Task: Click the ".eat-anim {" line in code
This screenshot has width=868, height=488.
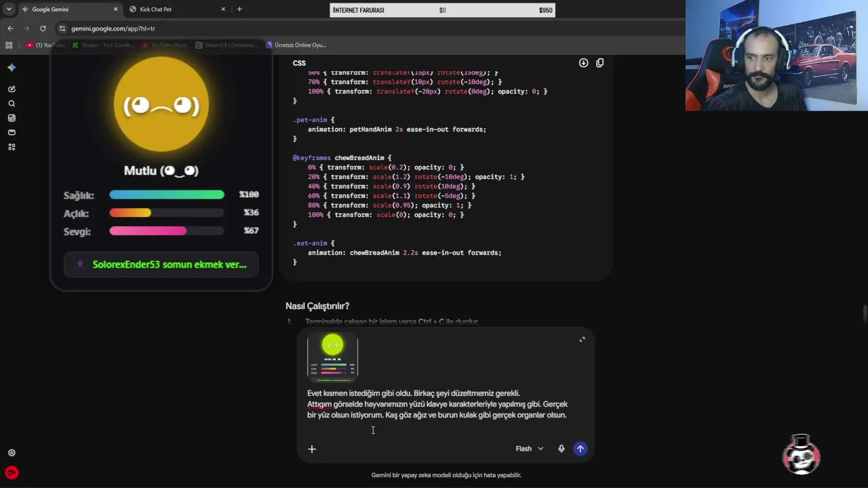Action: pyautogui.click(x=313, y=243)
